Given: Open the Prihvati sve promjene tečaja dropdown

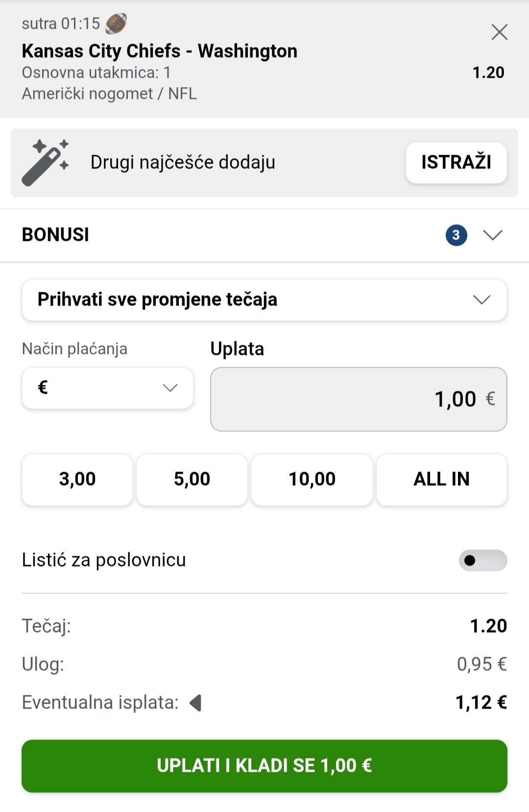Looking at the screenshot, I should click(264, 300).
